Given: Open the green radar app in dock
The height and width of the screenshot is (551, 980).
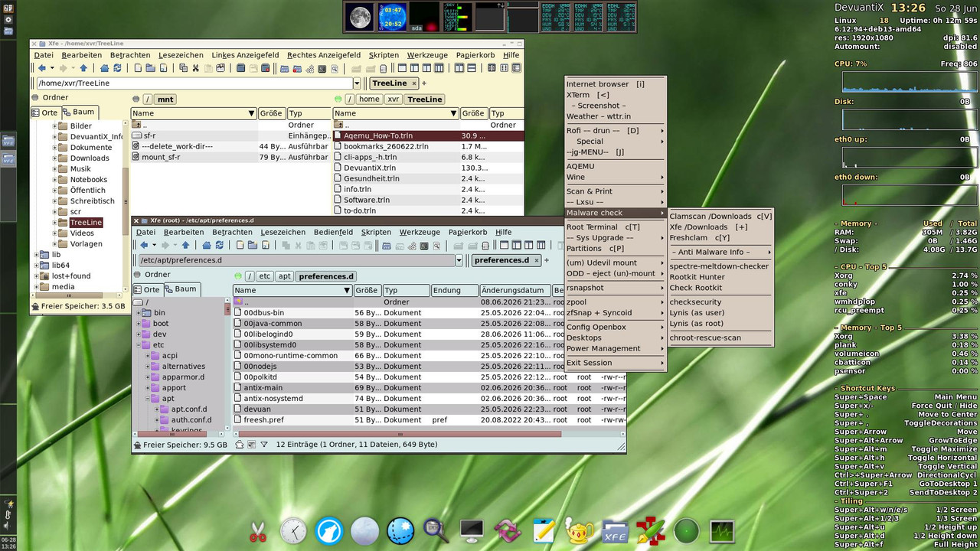Looking at the screenshot, I should (x=686, y=530).
